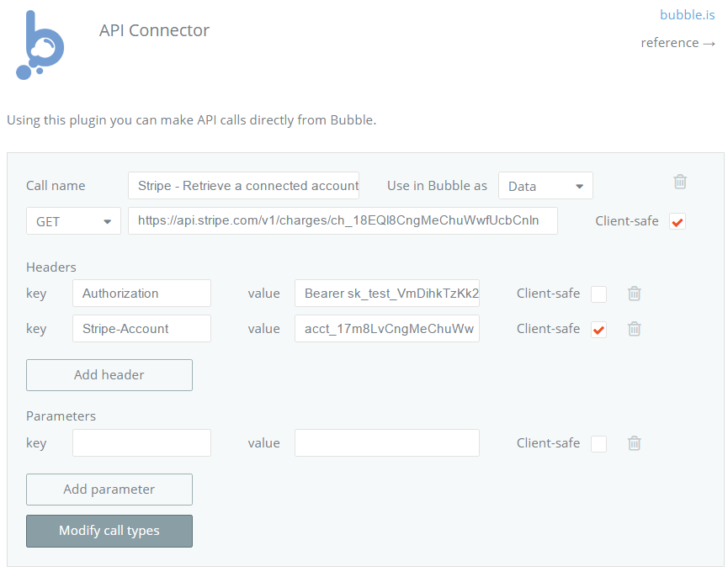Uncheck Client-safe for Stripe-Account header
The image size is (728, 577).
point(598,330)
